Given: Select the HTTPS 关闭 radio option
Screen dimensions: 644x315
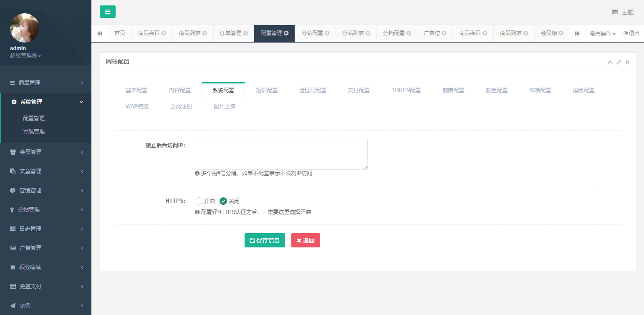Looking at the screenshot, I should point(223,201).
